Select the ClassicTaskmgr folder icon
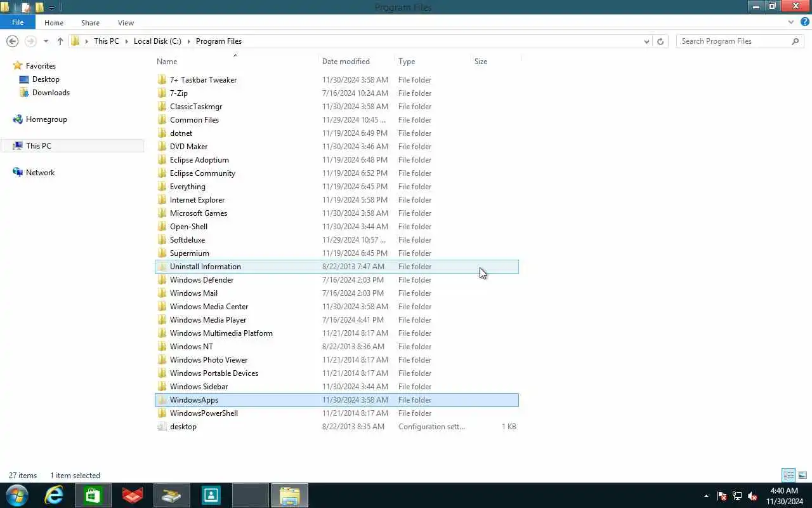This screenshot has width=812, height=508. pyautogui.click(x=162, y=107)
